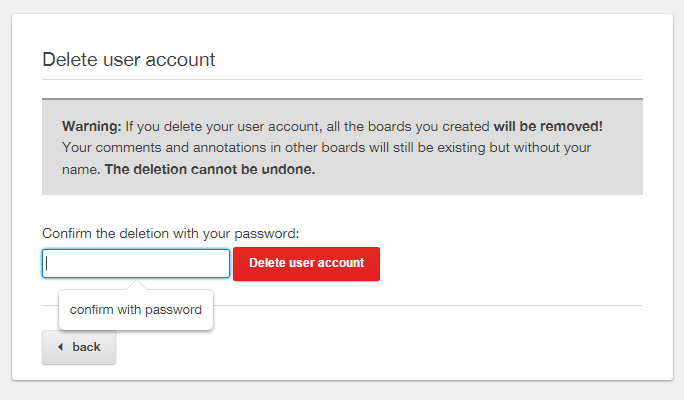Click the red Delete user account button

(x=306, y=263)
